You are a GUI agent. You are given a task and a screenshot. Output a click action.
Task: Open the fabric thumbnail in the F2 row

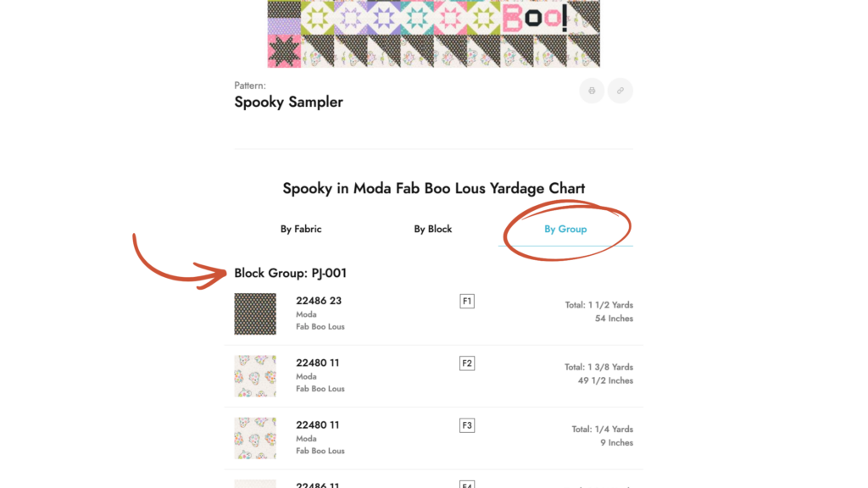255,376
